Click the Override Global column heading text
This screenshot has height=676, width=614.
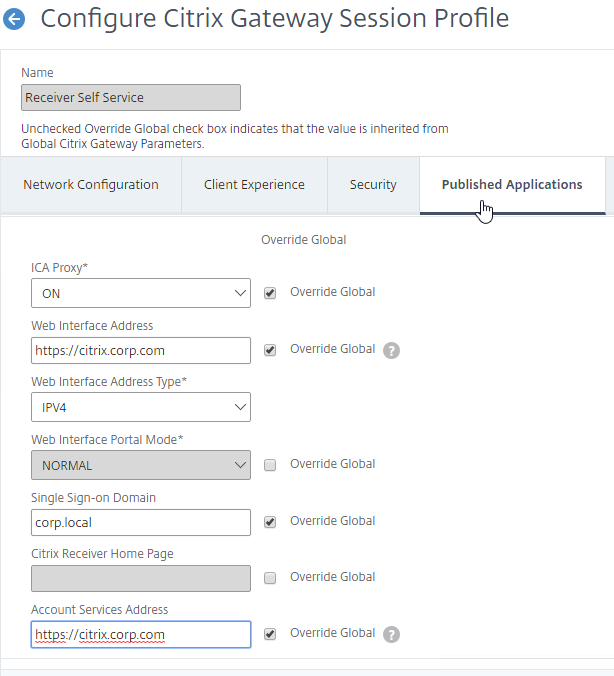(304, 240)
